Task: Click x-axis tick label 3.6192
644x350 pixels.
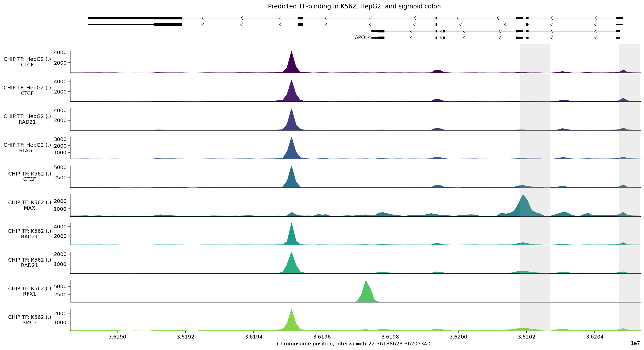Action: click(185, 337)
